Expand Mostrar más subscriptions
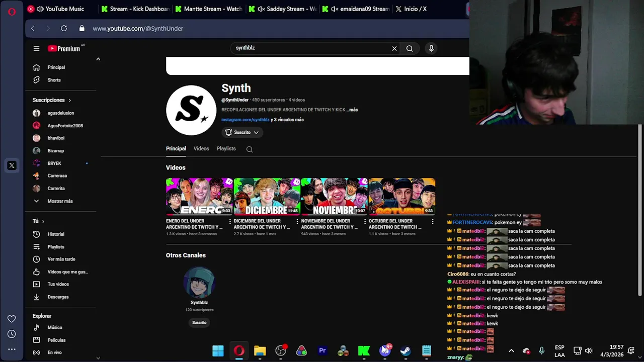This screenshot has height=362, width=644. tap(60, 201)
